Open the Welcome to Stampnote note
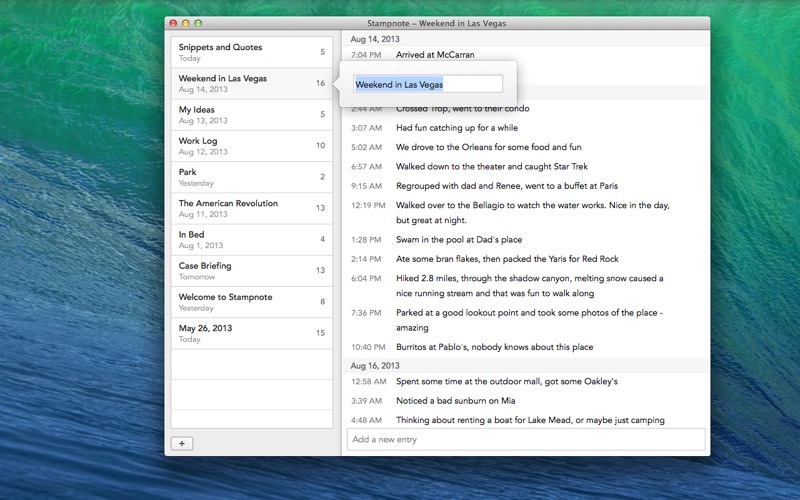 click(252, 302)
